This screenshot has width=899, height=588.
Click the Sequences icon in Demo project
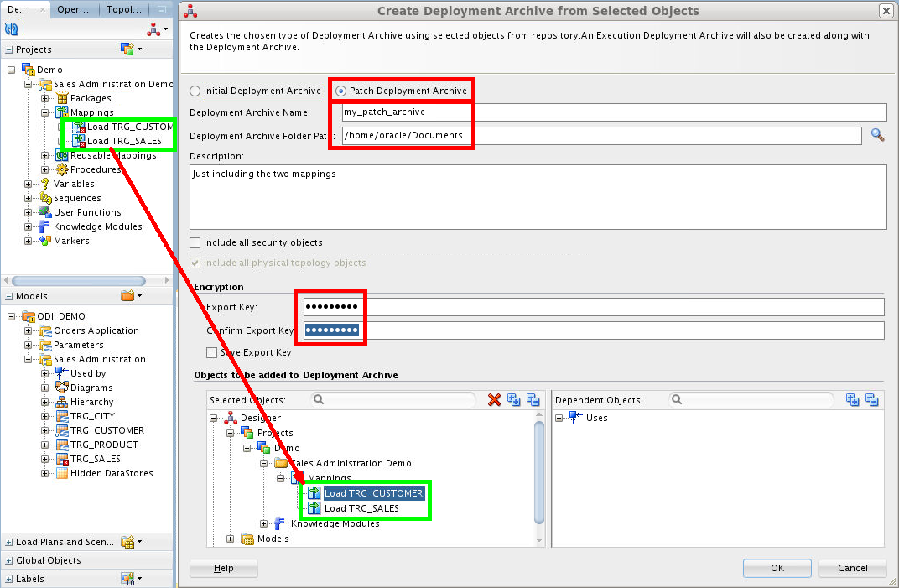point(45,198)
